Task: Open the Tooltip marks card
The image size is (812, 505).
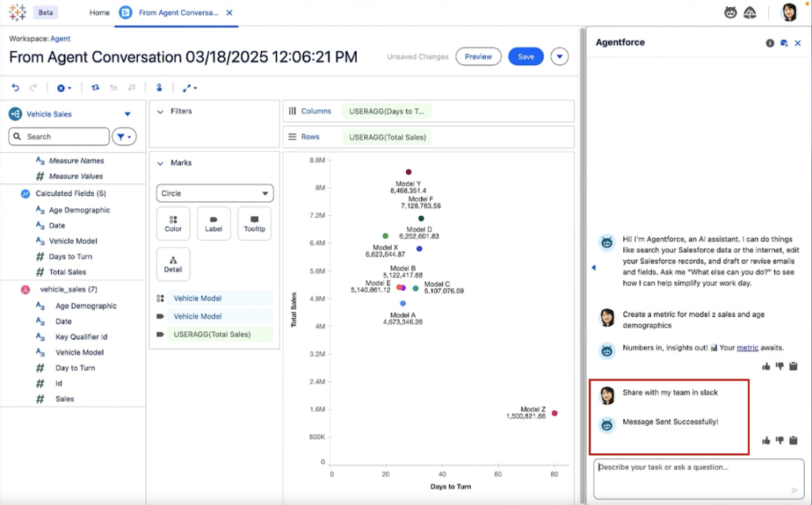Action: coord(255,224)
